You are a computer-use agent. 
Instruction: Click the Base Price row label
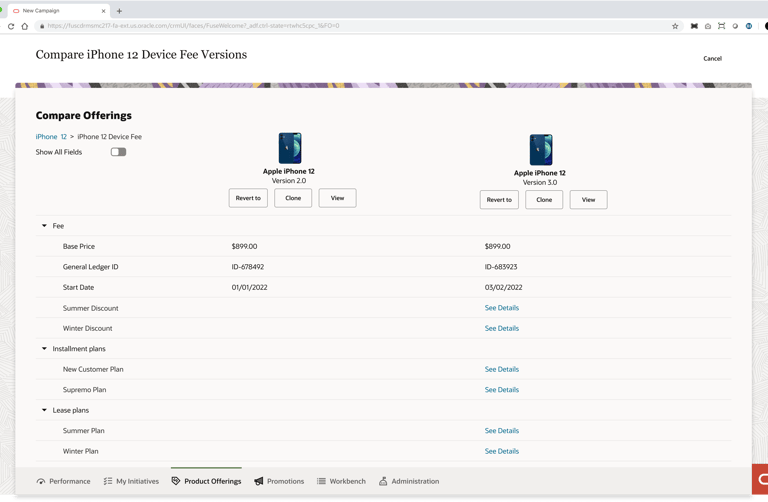[79, 246]
